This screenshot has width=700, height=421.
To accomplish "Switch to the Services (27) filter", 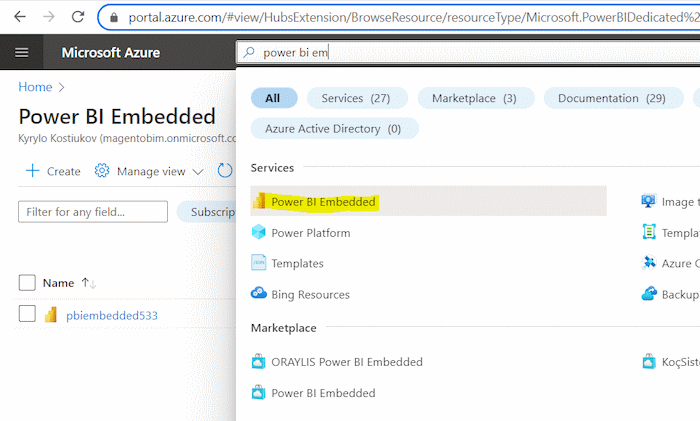I will [x=357, y=98].
